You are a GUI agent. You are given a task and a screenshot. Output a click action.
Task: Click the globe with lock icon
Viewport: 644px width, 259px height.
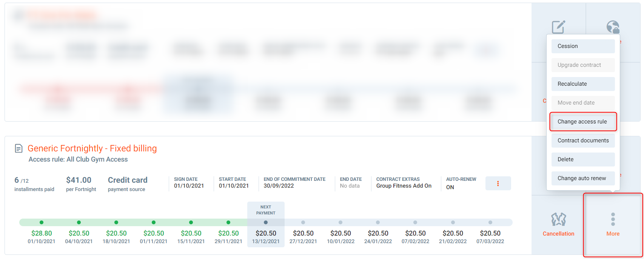(x=613, y=27)
